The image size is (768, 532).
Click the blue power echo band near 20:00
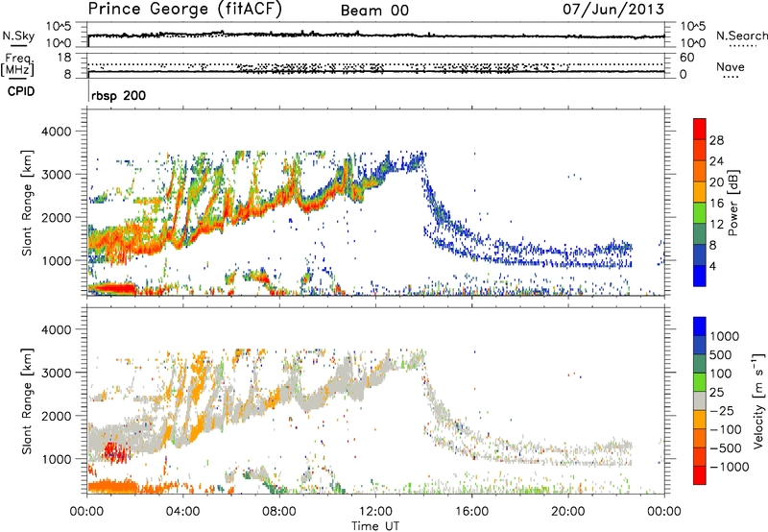[568, 263]
